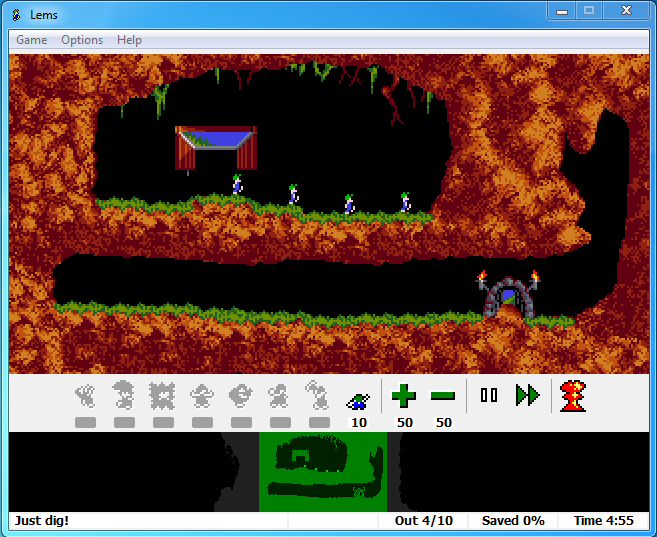This screenshot has width=657, height=537.
Task: Click the lemming nearest the right cave wall
Action: [x=405, y=202]
